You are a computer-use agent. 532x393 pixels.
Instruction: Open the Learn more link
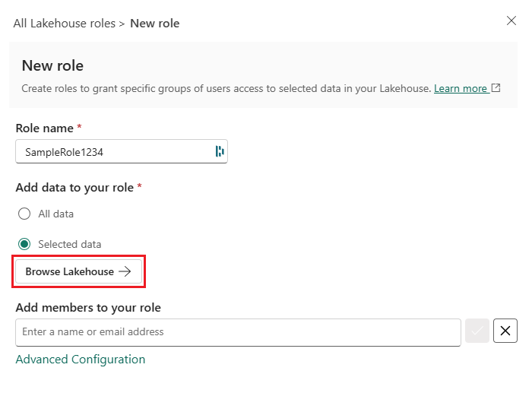(x=461, y=89)
